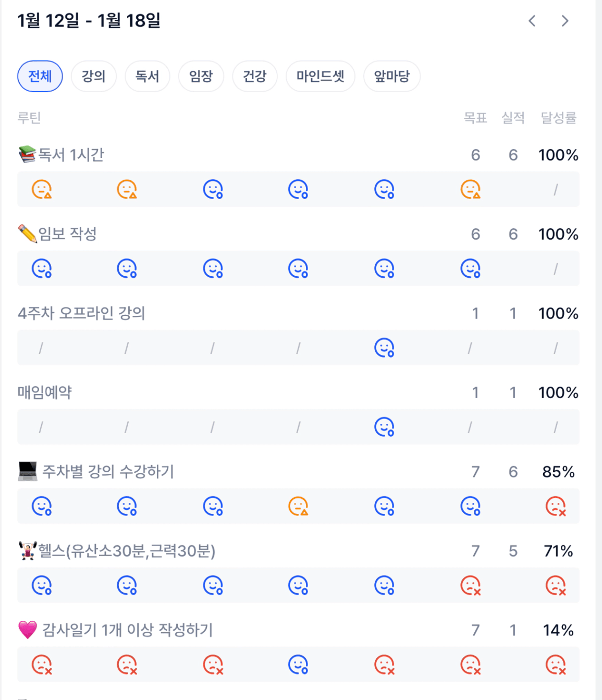
Task: Go to the next week
Action: click(x=565, y=21)
